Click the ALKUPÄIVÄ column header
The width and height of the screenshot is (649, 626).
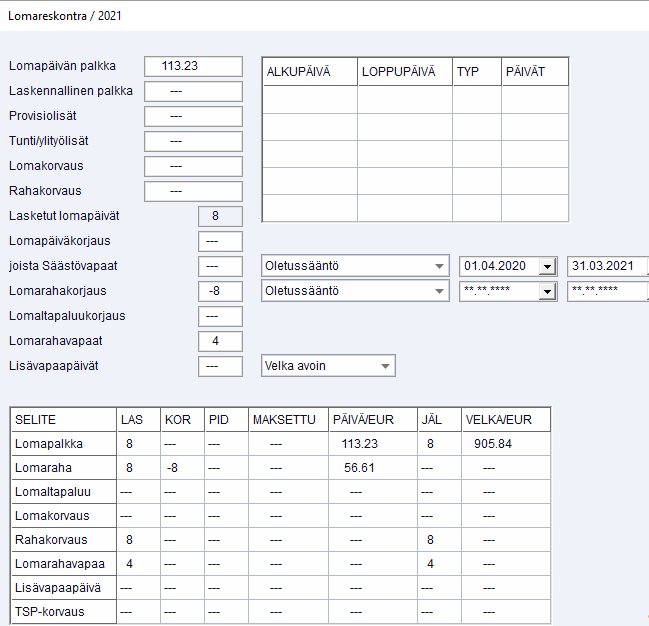309,72
